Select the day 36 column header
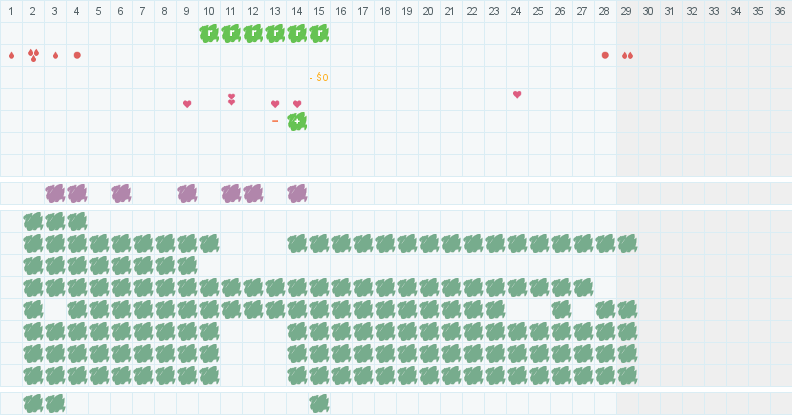 (x=780, y=11)
